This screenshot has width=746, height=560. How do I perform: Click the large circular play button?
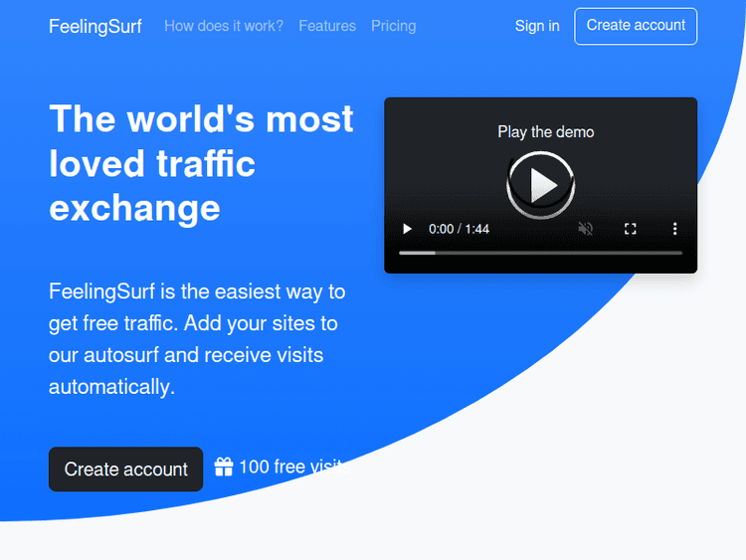coord(541,185)
